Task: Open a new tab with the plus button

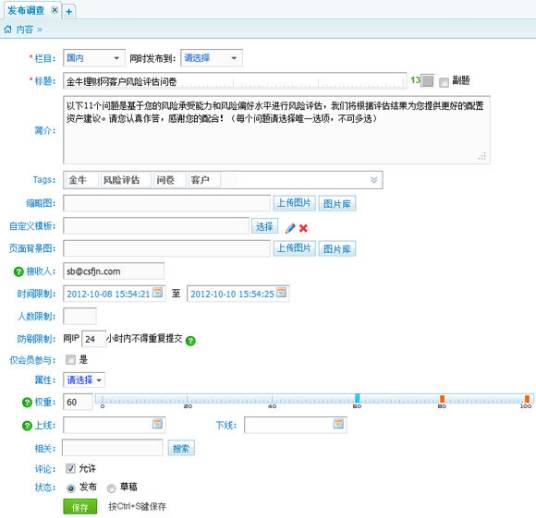Action: (69, 12)
